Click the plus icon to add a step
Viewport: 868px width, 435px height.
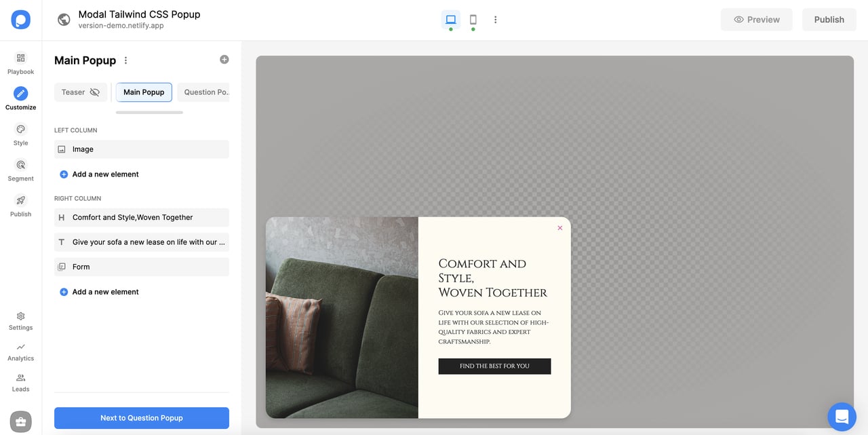click(224, 60)
